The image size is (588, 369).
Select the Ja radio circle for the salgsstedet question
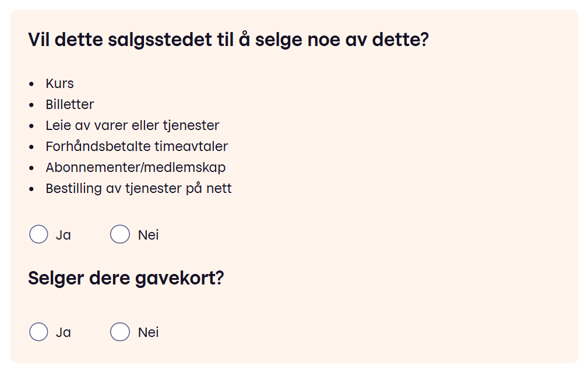(x=38, y=235)
